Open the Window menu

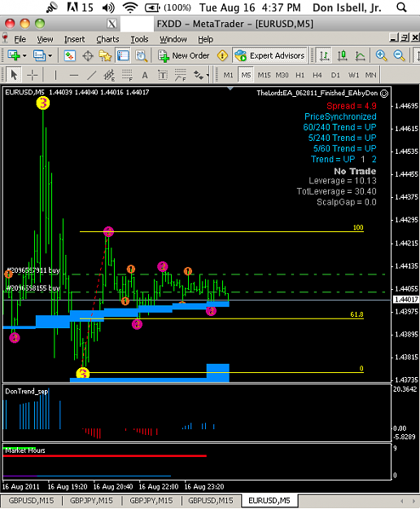click(x=173, y=39)
